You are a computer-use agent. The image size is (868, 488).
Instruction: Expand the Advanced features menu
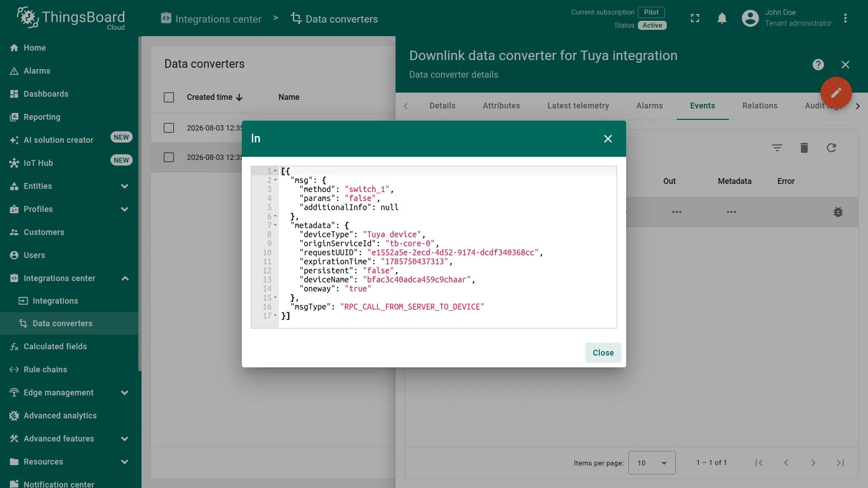(125, 439)
